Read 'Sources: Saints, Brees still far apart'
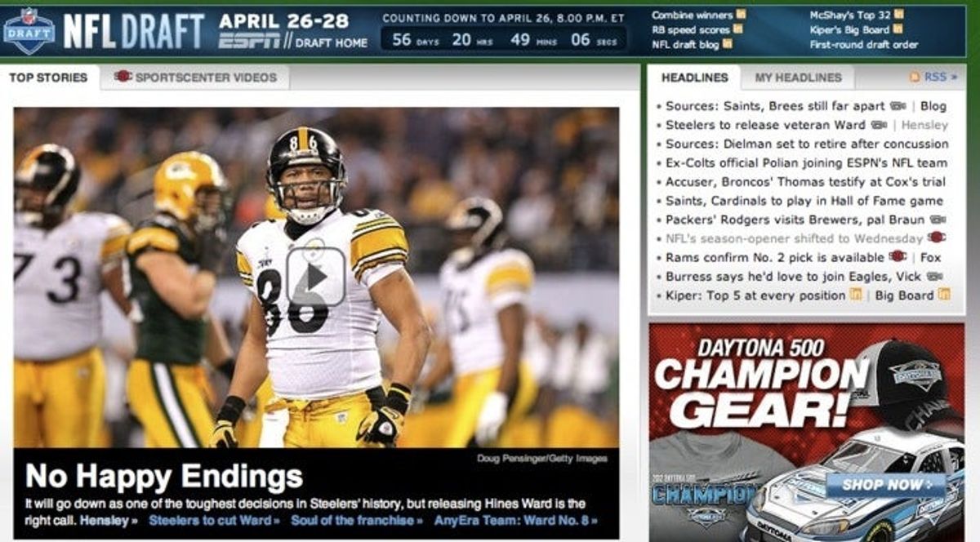This screenshot has width=980, height=542. coord(775,106)
